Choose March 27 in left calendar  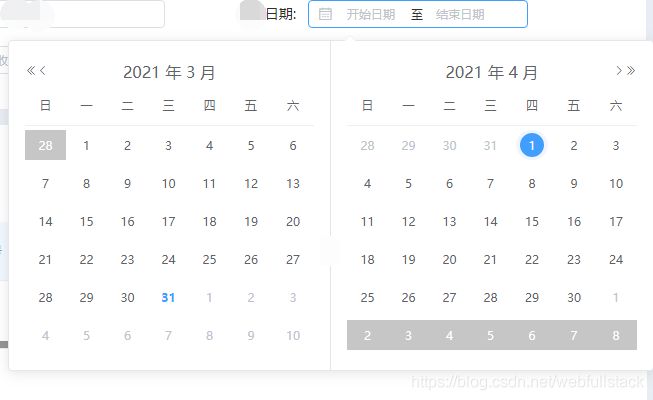[x=293, y=260]
